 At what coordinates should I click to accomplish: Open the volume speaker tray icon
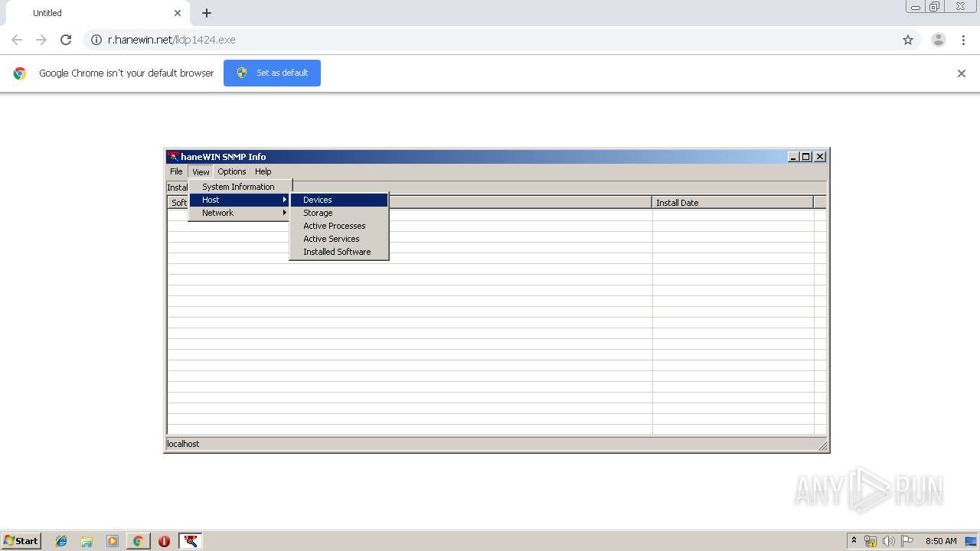[888, 541]
